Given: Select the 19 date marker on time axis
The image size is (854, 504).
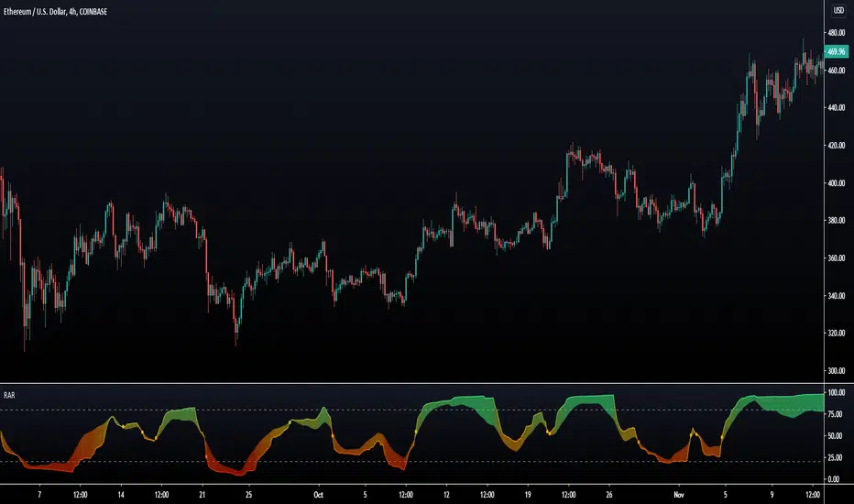Looking at the screenshot, I should coord(525,494).
